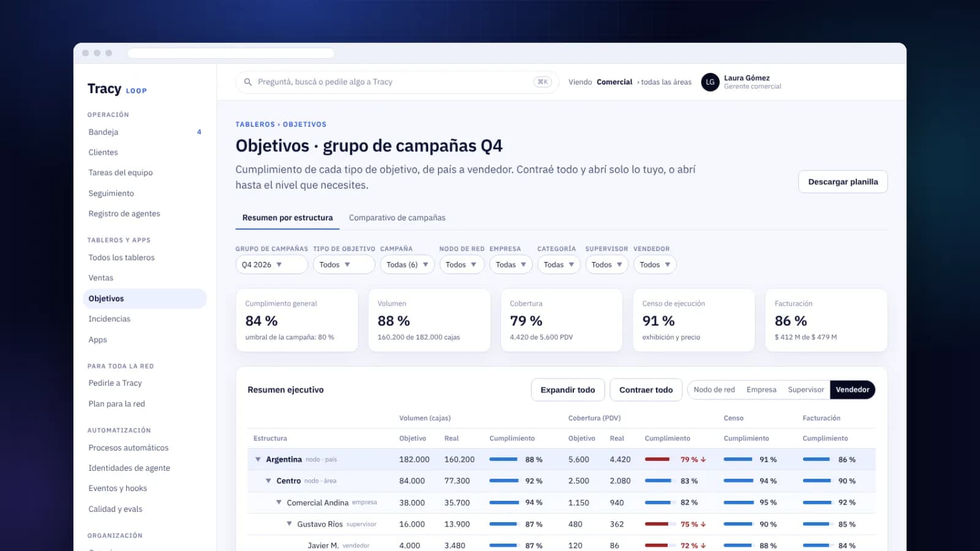The width and height of the screenshot is (980, 551).
Task: Open Tareas del equipo in sidebar
Action: [x=145, y=173]
